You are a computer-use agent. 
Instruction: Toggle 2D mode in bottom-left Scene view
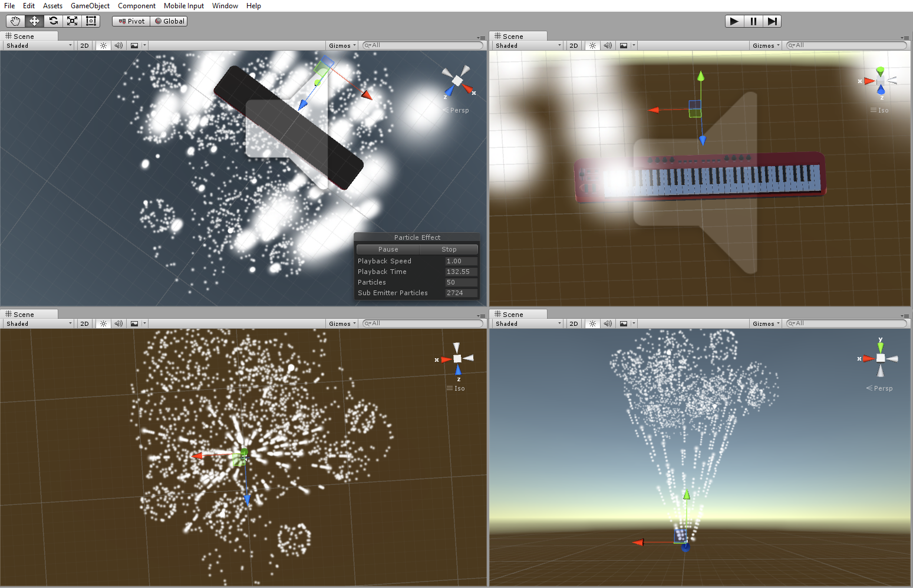click(x=85, y=323)
